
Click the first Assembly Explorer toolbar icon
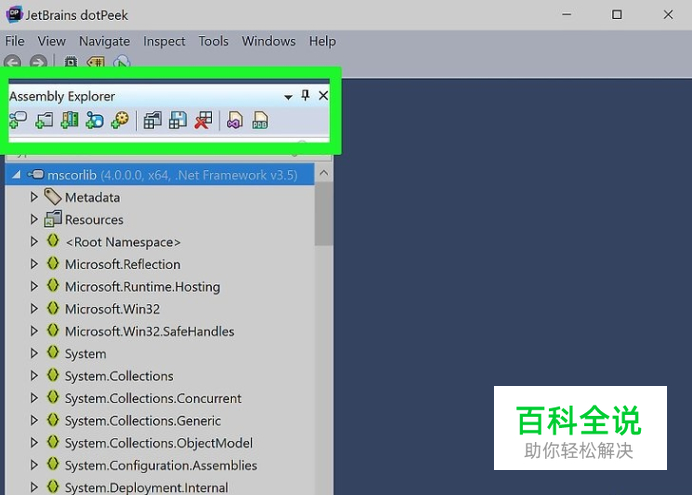point(18,120)
